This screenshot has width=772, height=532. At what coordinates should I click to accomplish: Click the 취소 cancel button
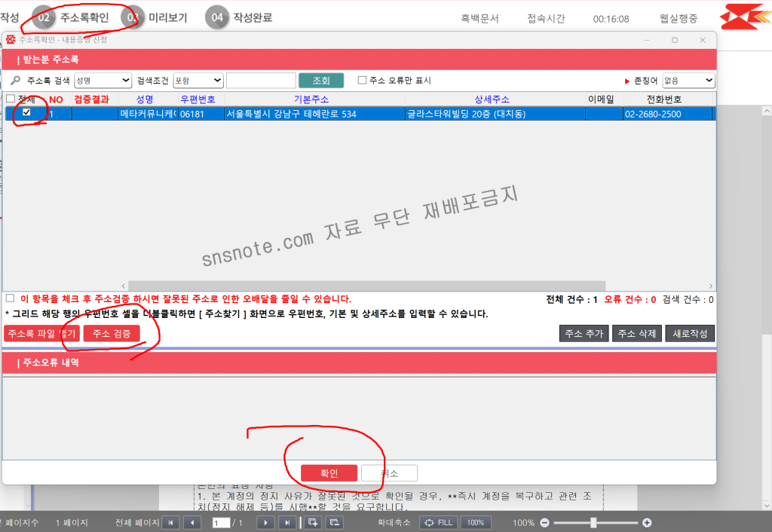tap(390, 473)
